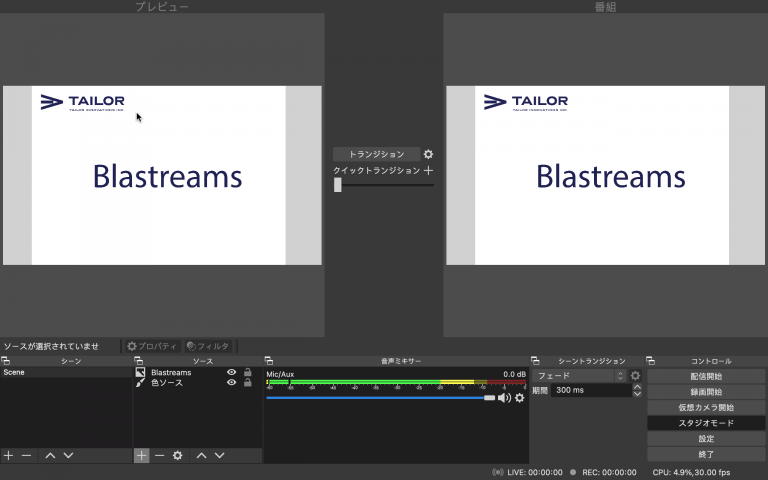Click the transition T-bar slider handle

[x=337, y=185]
